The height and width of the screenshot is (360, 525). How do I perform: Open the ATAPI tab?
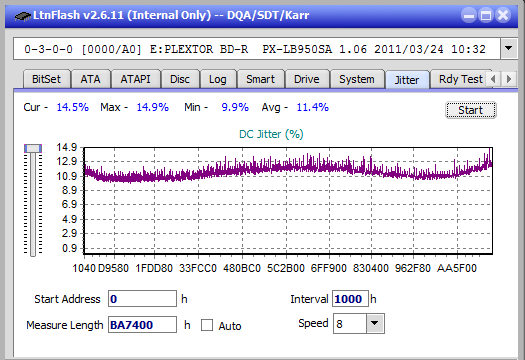(135, 79)
